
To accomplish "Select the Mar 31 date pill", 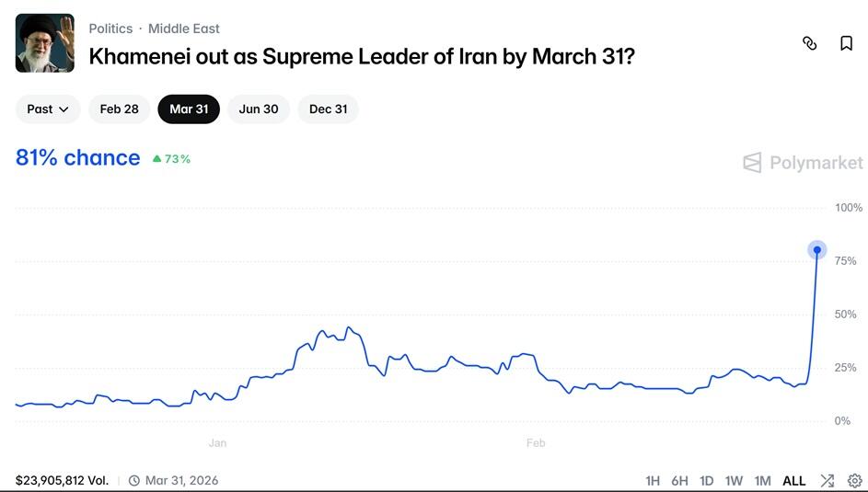I will [x=189, y=109].
